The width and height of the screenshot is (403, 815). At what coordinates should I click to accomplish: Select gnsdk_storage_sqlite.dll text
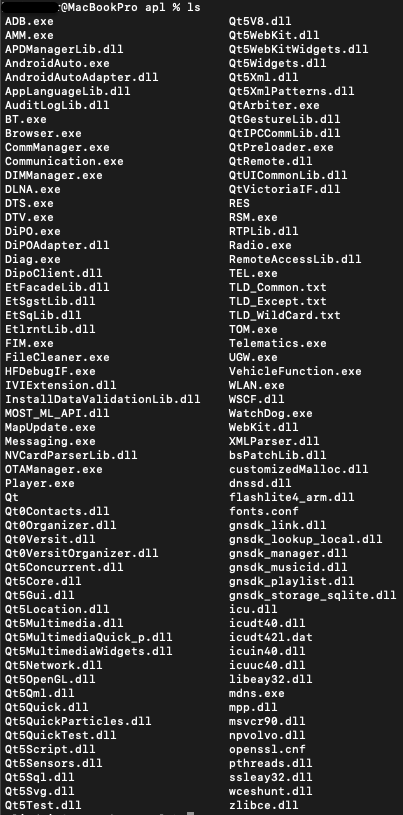coord(313,595)
